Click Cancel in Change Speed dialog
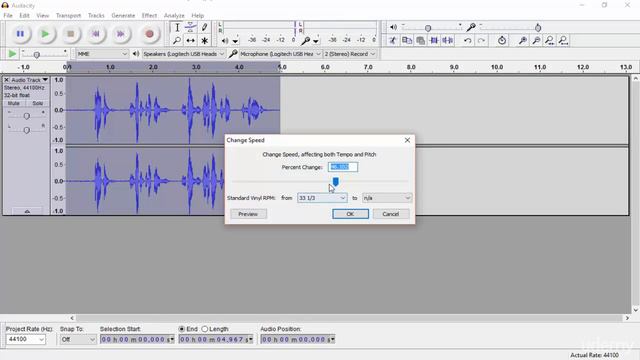 [x=391, y=214]
